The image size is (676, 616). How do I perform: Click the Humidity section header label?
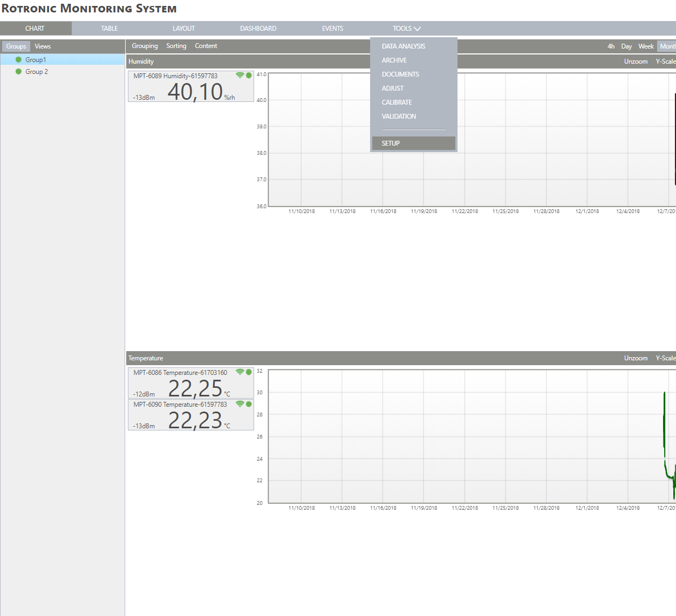point(141,61)
